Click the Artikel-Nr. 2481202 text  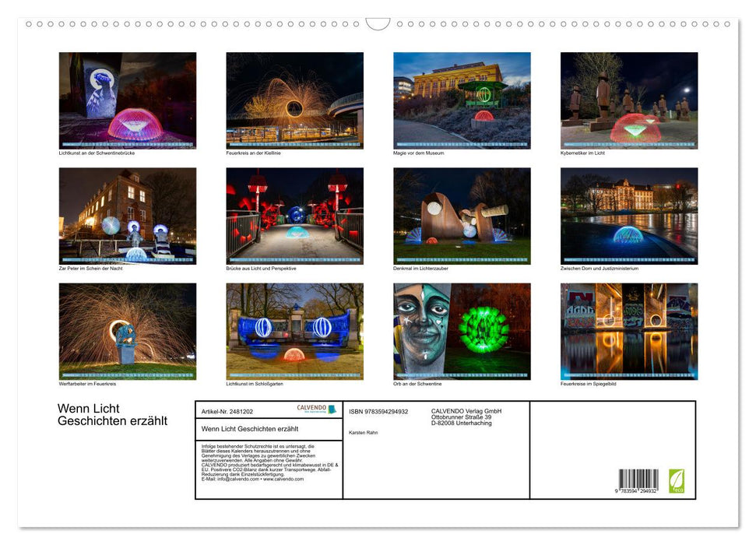pos(227,411)
